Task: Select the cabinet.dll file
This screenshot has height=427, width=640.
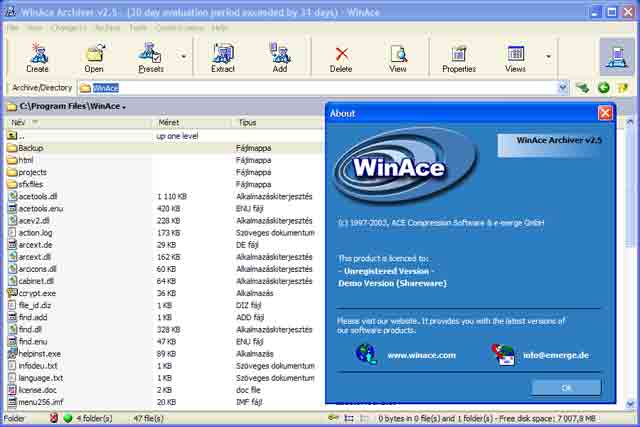Action: [x=164, y=281]
